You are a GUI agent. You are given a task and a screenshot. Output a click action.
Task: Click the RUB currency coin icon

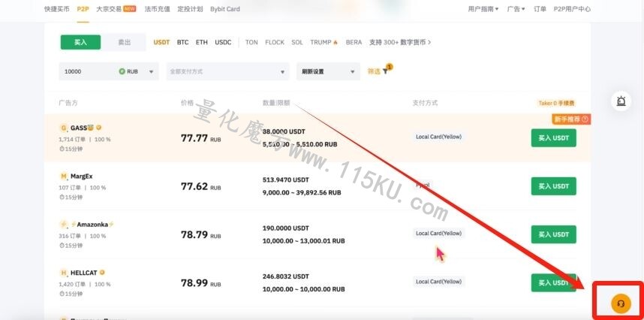[x=122, y=71]
